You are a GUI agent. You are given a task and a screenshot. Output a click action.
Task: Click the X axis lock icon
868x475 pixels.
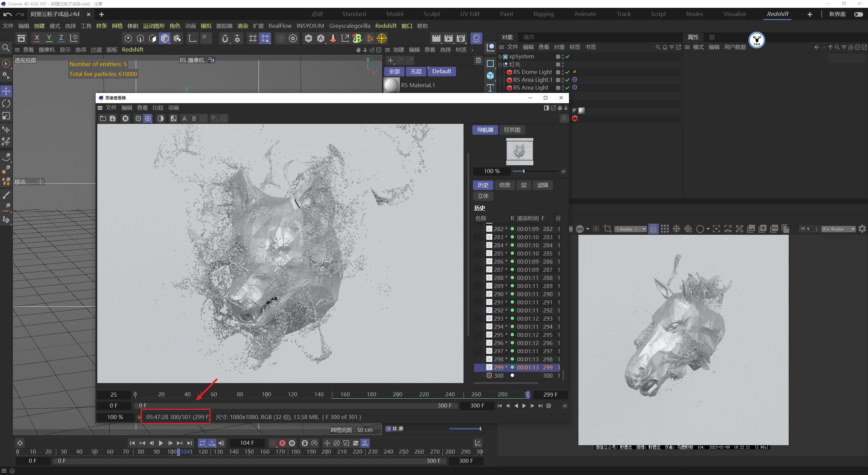coord(37,38)
